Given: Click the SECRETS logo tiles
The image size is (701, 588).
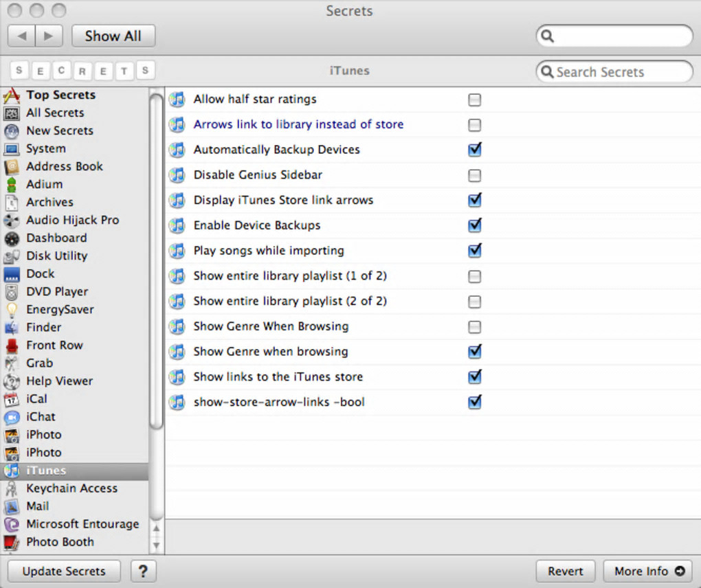Looking at the screenshot, I should coord(82,71).
